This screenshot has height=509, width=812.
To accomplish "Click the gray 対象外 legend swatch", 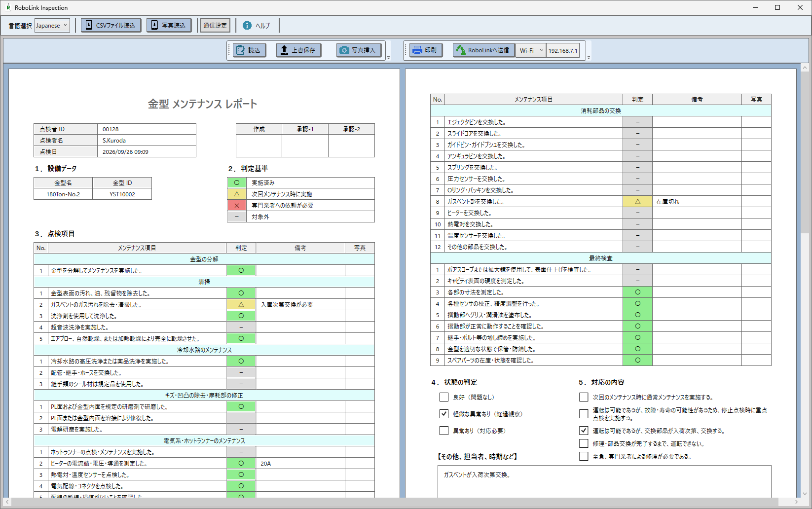I will (237, 217).
